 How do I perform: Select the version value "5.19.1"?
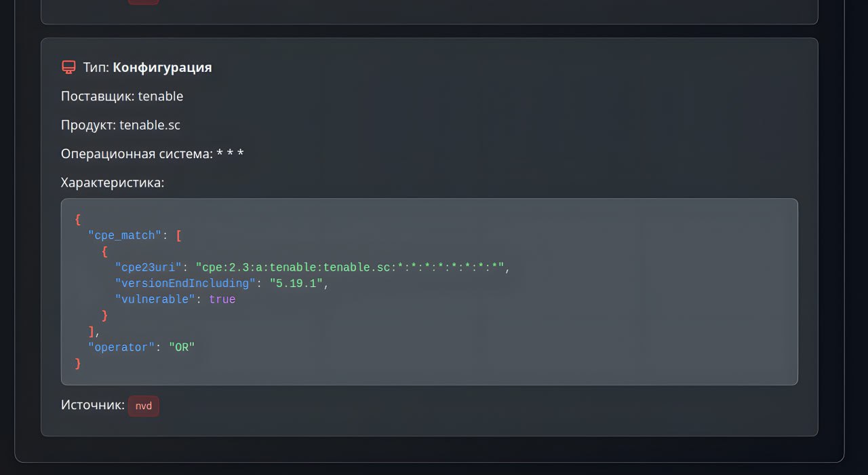[296, 283]
